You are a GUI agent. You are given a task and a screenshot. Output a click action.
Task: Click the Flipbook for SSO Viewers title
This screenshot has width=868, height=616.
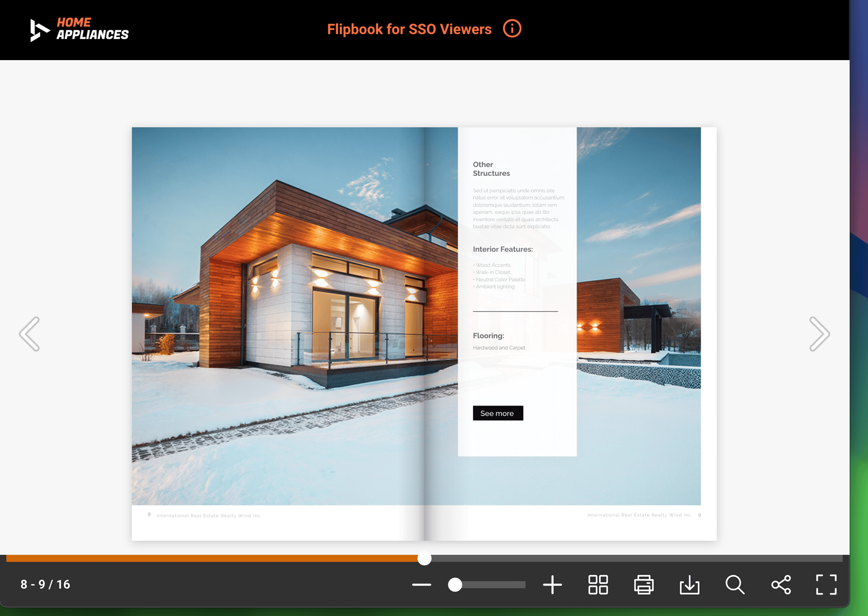[409, 29]
